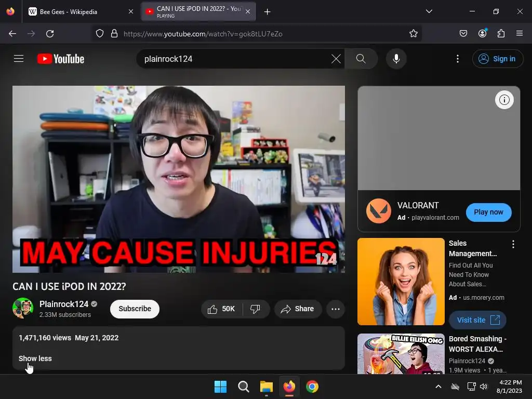Image resolution: width=532 pixels, height=399 pixels.
Task: Open YouTube settings three-dot menu
Action: point(457,59)
